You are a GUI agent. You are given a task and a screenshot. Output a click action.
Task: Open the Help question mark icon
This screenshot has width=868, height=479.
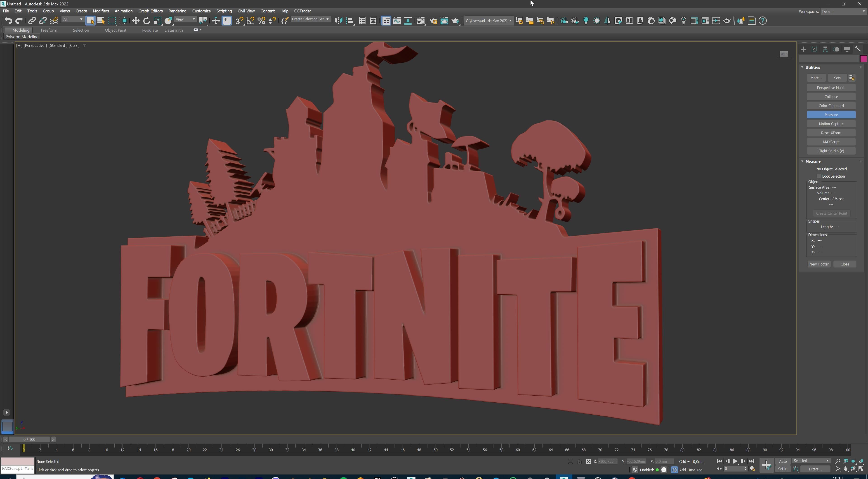[762, 21]
